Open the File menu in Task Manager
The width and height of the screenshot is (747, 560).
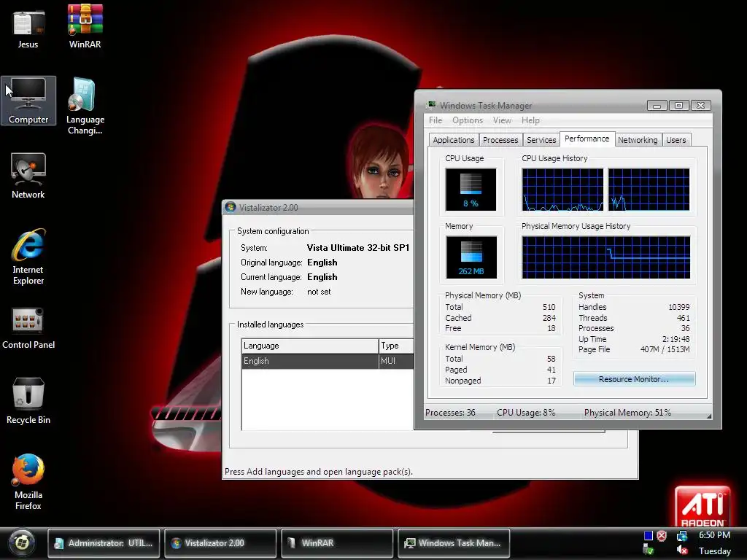pos(436,120)
